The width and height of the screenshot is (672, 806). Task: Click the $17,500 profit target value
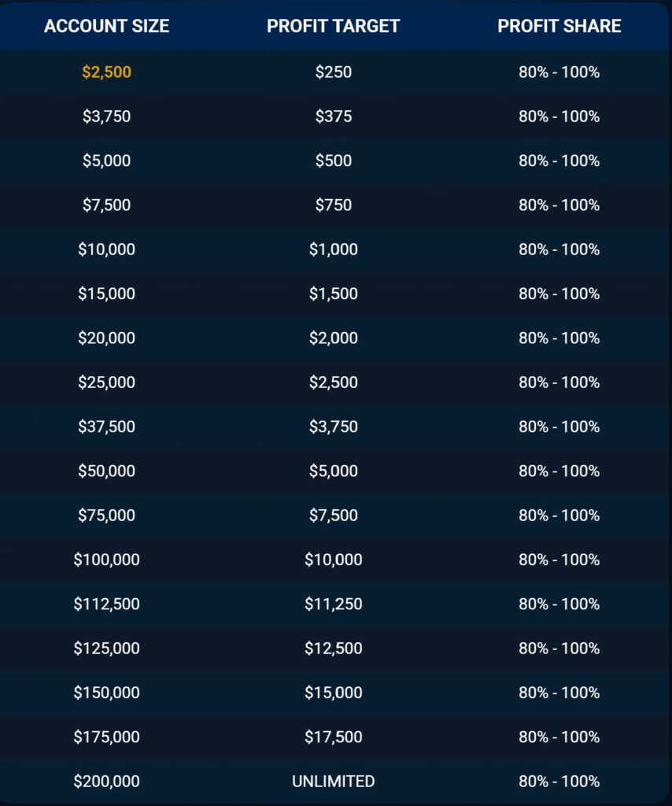click(333, 737)
